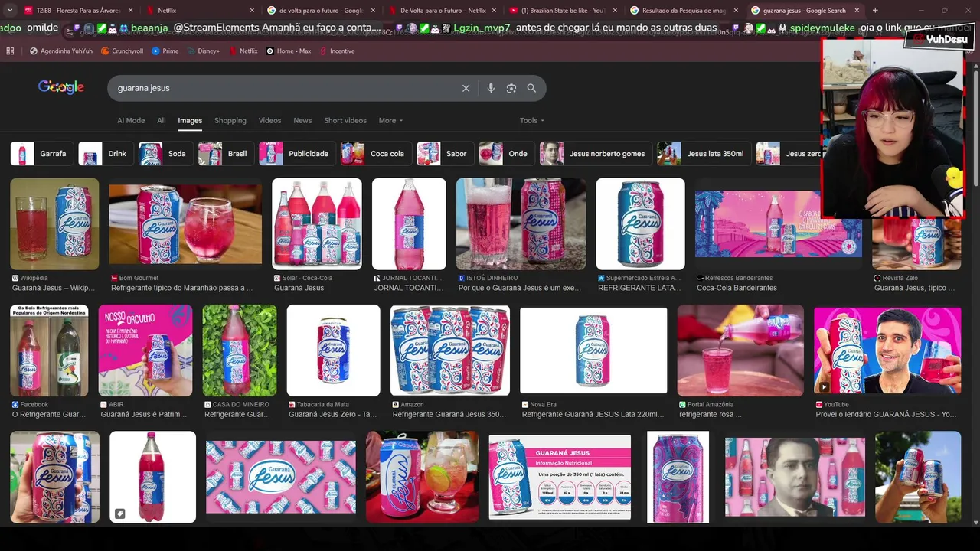Viewport: 980px width, 551px height.
Task: Open Portal Amazônia refrigerante rosa link
Action: point(710,415)
